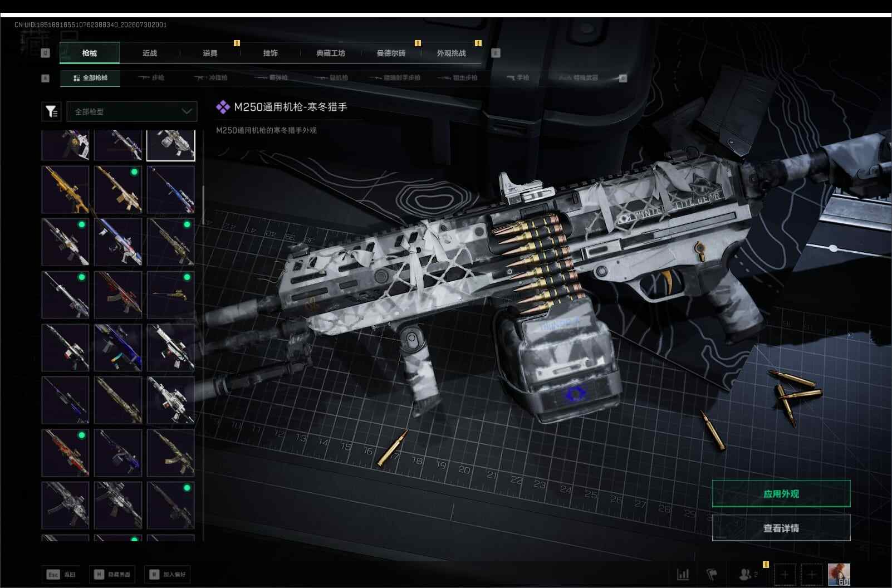Open the 典藏工坊 tab
Viewport: 892px width, 588px height.
331,53
